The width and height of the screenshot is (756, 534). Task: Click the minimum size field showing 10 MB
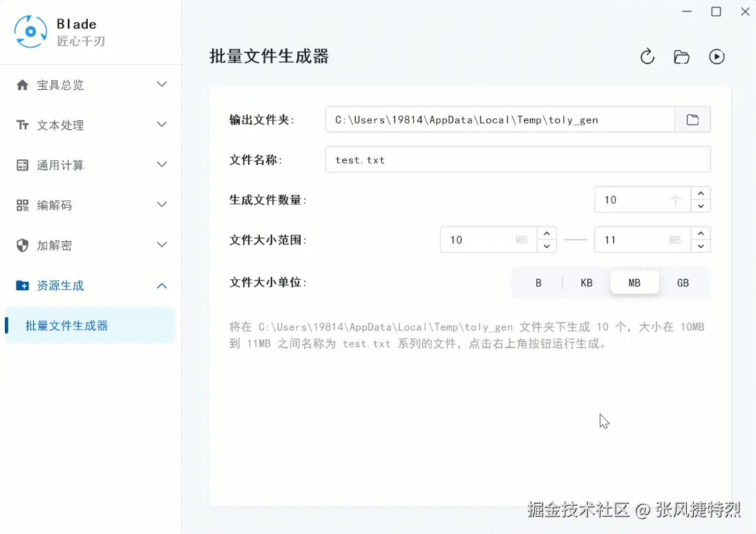[489, 240]
